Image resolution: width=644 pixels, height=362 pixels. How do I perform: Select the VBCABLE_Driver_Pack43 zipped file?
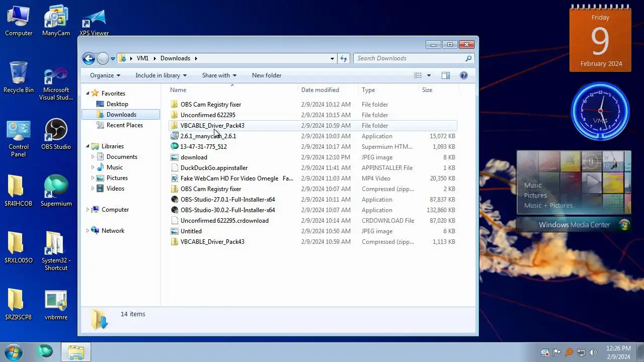click(312, 242)
